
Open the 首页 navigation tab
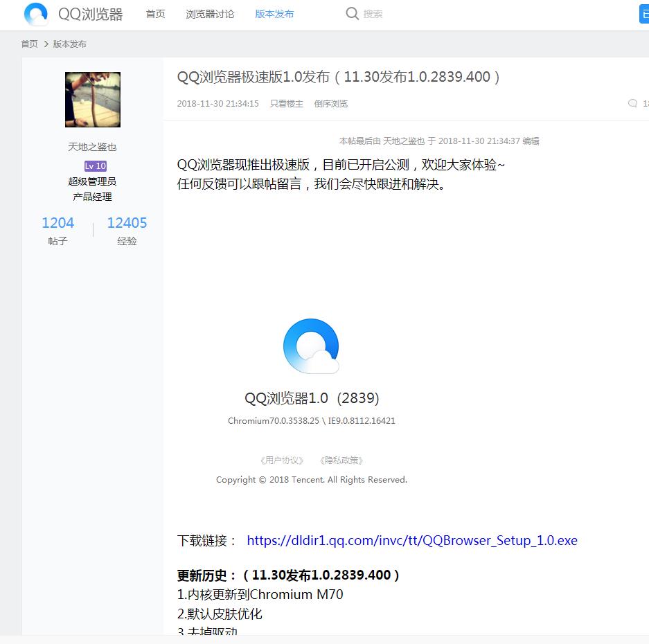tap(156, 14)
